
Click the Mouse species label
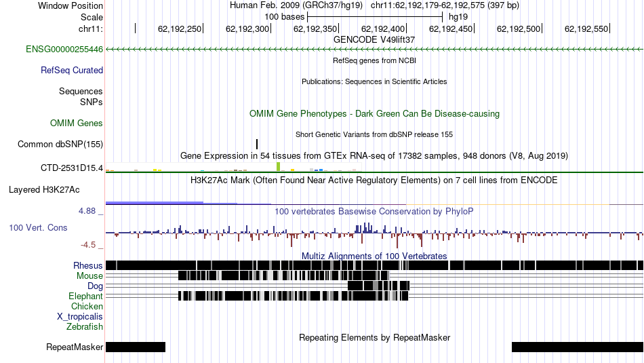[89, 276]
